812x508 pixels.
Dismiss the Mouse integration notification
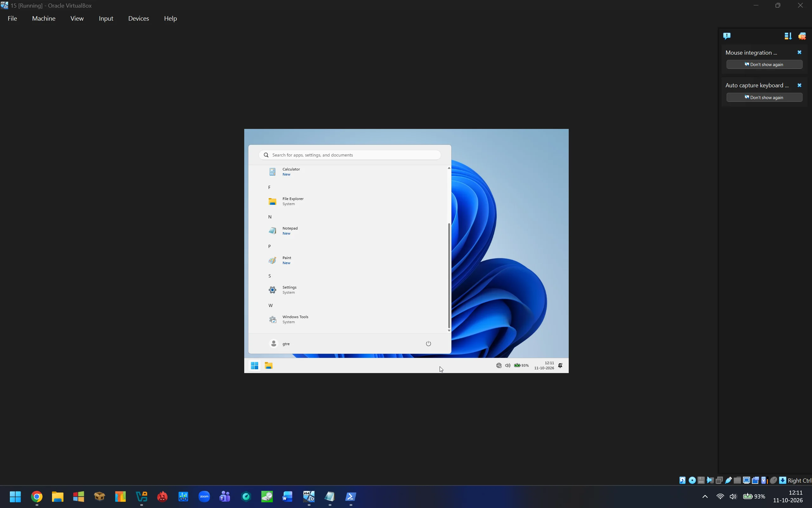(x=799, y=52)
